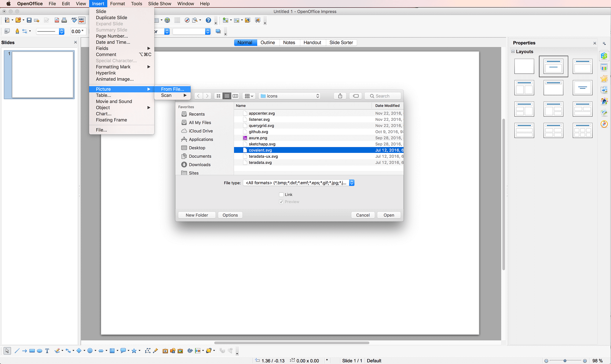Click the Rotate icon in drawing toolbar
Screen dimensions: 611x364
190,351
